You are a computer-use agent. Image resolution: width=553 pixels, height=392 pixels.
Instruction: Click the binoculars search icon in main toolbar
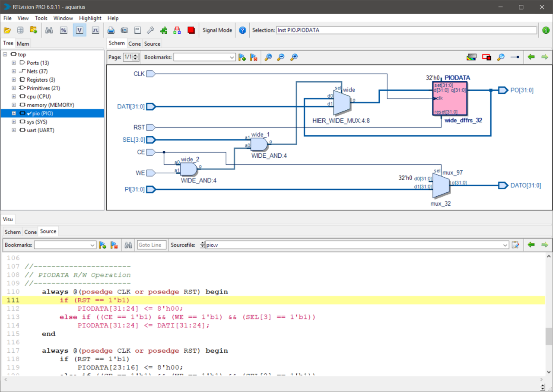click(49, 30)
